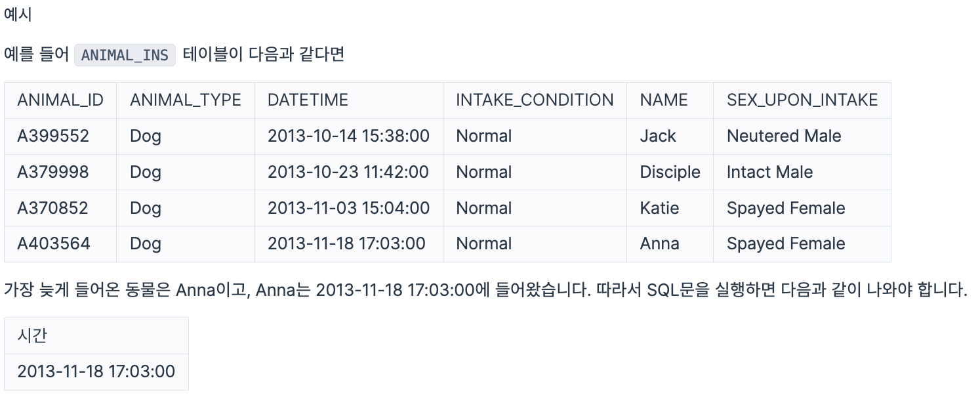Select the 2013-11-03 15:04:00 datetime cell
The image size is (980, 395).
348,209
